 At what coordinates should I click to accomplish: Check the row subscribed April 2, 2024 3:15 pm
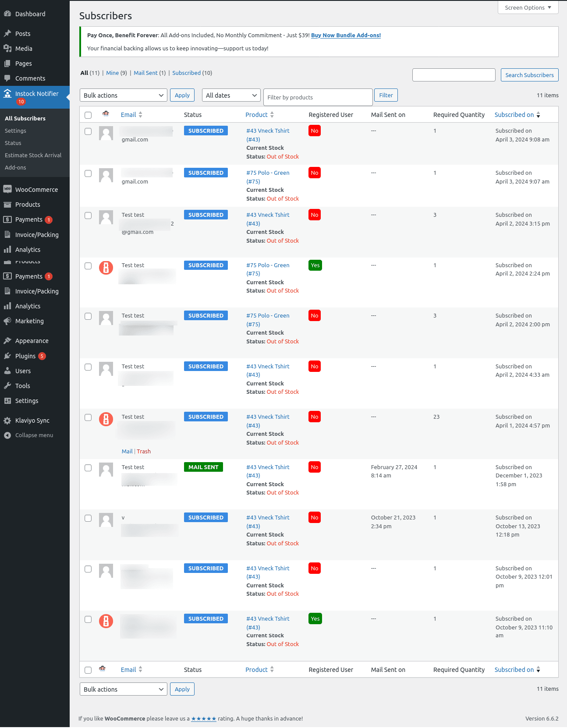[88, 216]
